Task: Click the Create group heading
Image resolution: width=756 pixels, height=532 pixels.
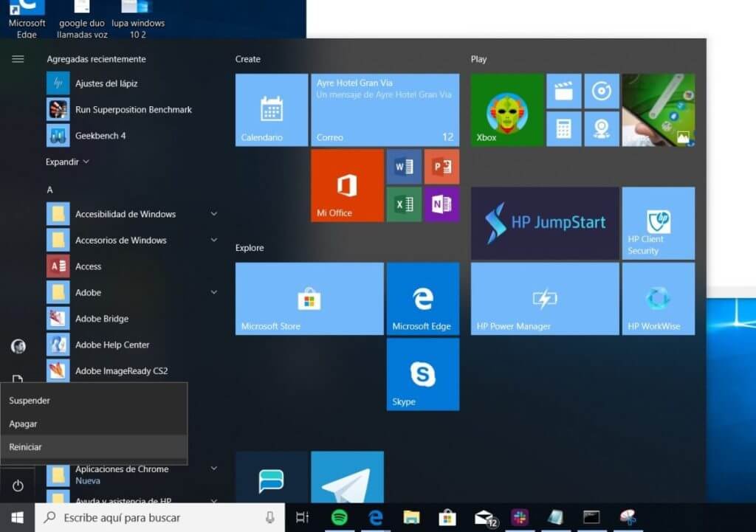Action: tap(248, 59)
